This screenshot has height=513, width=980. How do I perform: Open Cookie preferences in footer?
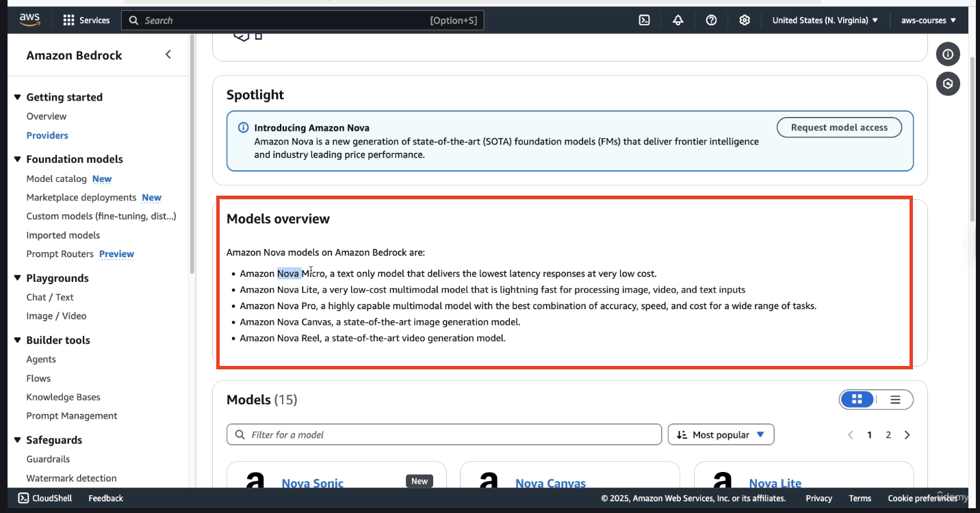tap(922, 498)
